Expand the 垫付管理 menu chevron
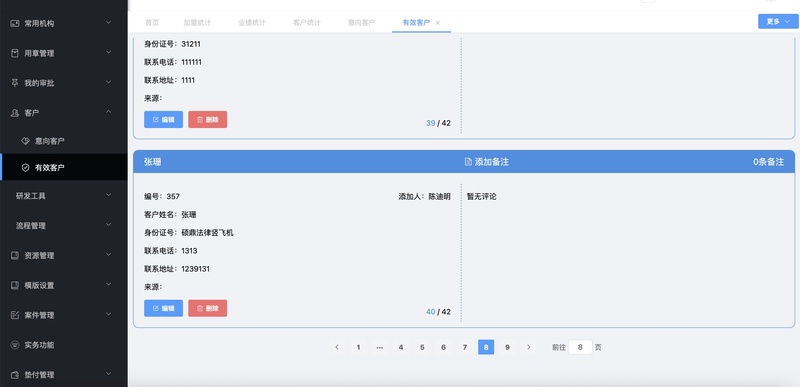 [108, 374]
